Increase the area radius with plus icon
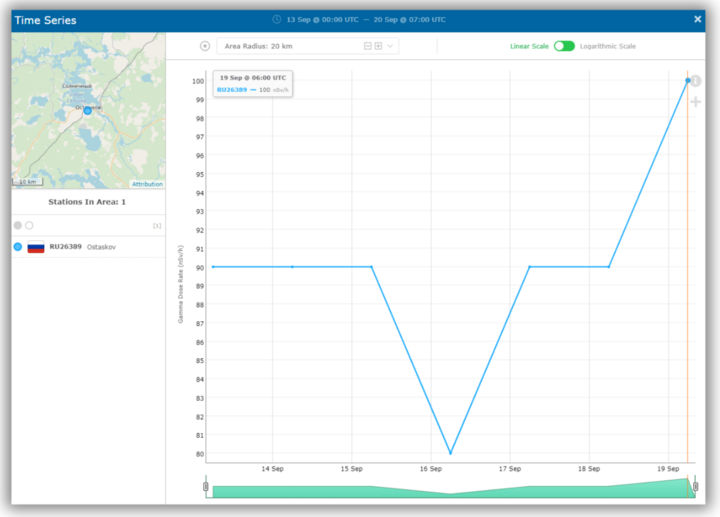Image resolution: width=720 pixels, height=517 pixels. (378, 46)
